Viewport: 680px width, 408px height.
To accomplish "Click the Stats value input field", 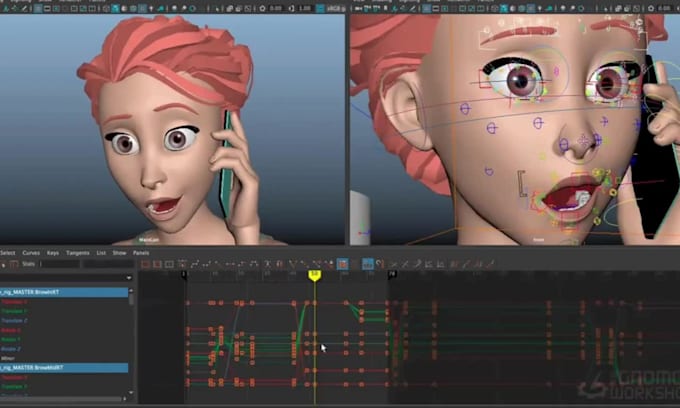I will coord(108,264).
